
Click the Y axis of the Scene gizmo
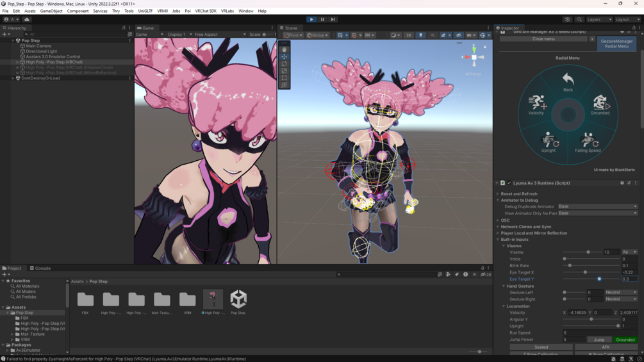coord(474,50)
